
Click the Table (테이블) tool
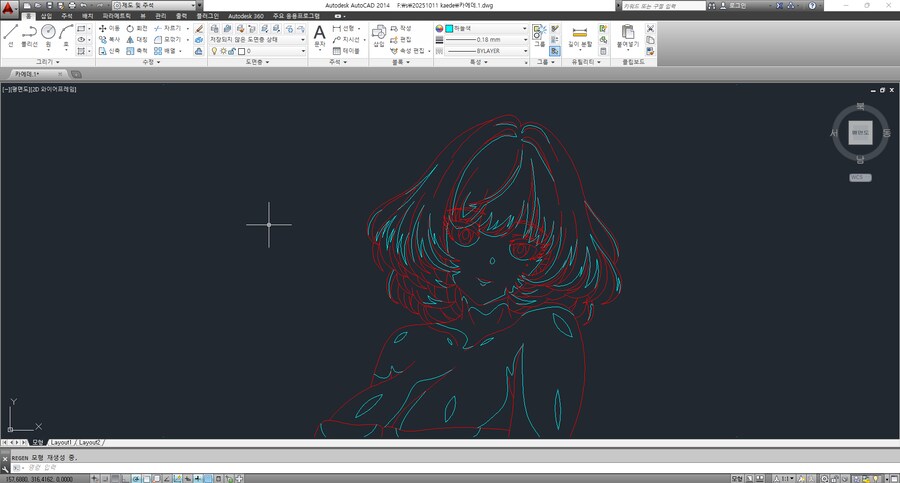(346, 51)
